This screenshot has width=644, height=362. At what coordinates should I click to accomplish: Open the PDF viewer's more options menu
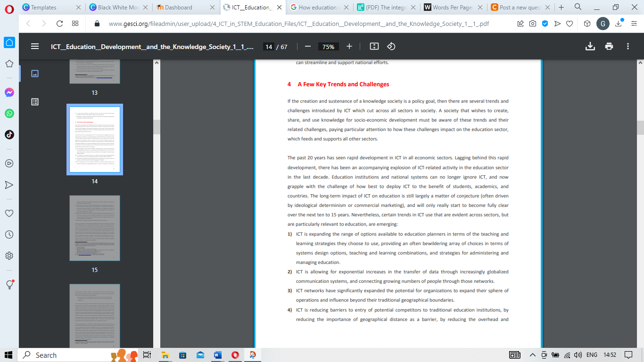(x=628, y=46)
